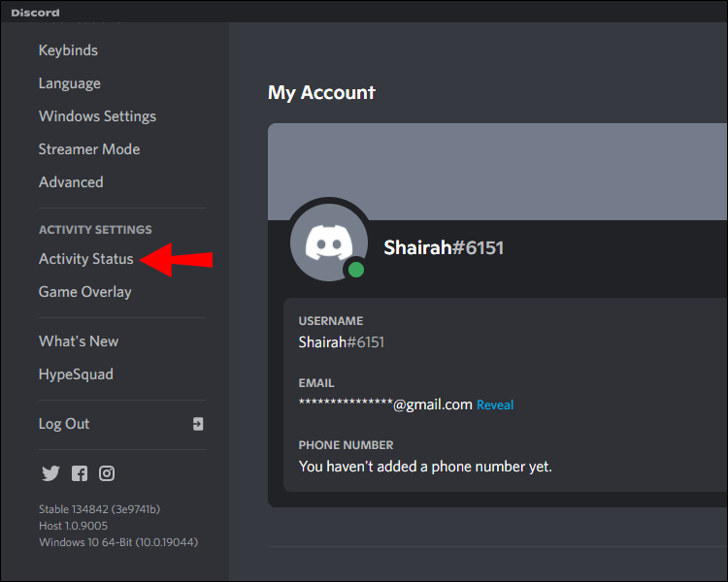Select Activity Status in sidebar
This screenshot has height=582, width=728.
point(85,259)
